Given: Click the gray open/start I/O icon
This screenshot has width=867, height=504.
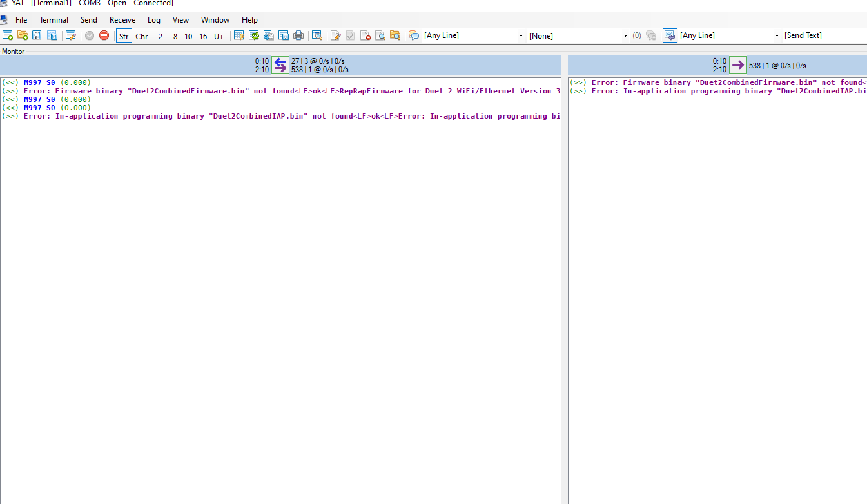Looking at the screenshot, I should 90,35.
